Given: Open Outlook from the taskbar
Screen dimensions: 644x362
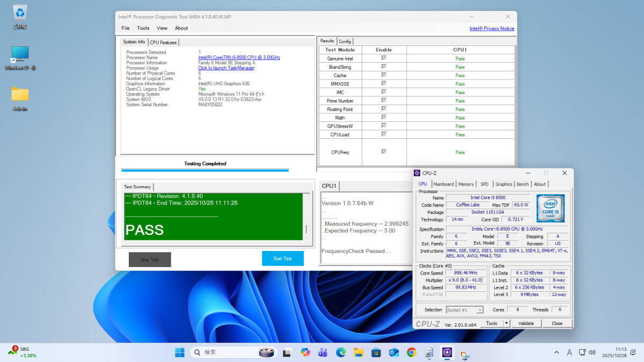Looking at the screenshot, I should tap(394, 352).
